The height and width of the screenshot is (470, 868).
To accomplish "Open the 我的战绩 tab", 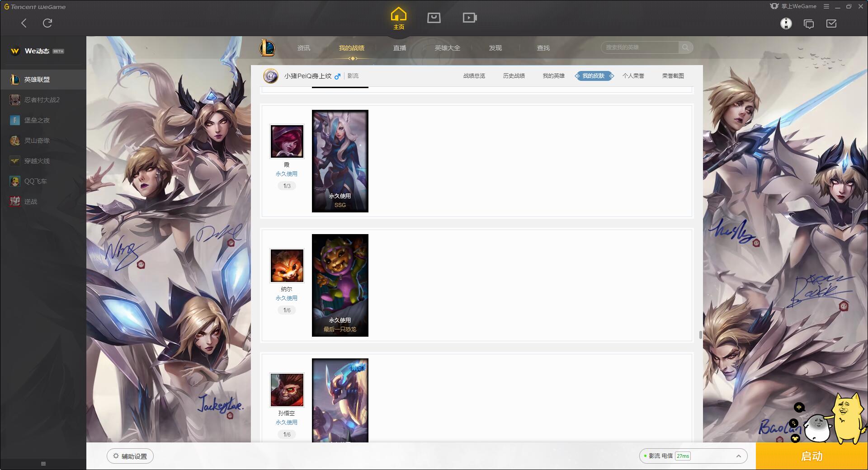I will click(x=352, y=48).
